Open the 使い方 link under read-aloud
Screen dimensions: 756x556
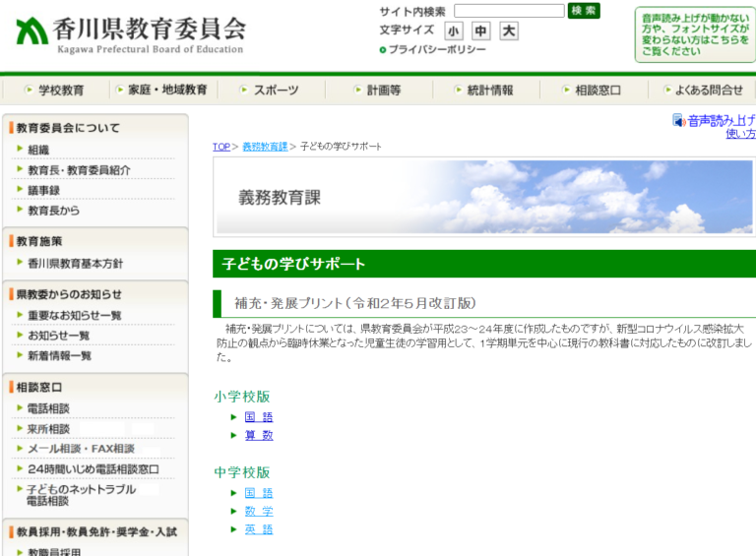[740, 134]
